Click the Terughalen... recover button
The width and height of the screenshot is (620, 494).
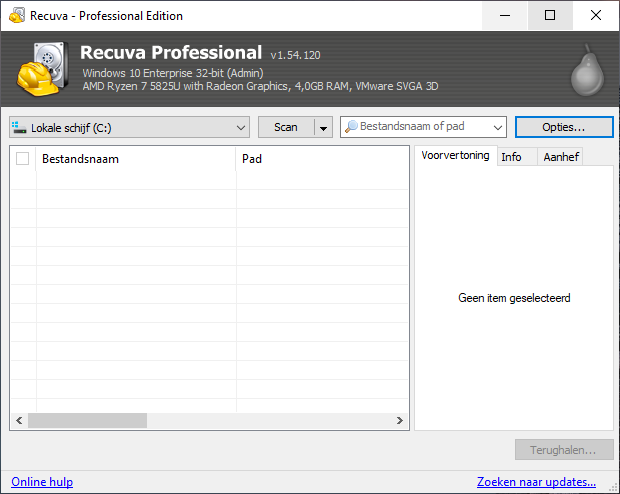pyautogui.click(x=564, y=450)
